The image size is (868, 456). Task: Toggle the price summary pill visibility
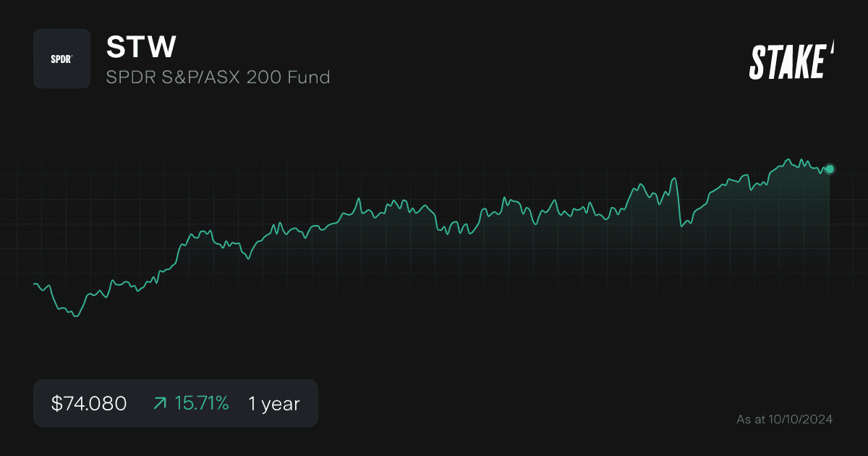(176, 404)
